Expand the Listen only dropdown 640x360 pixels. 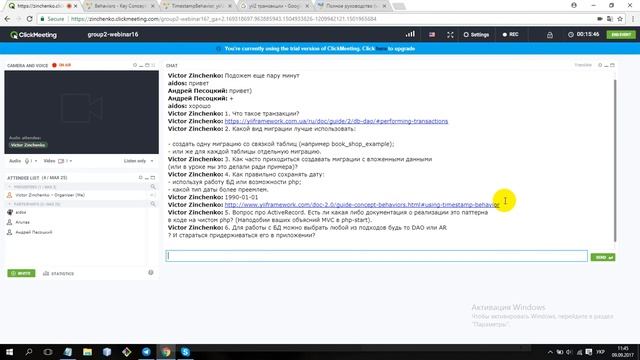click(x=139, y=161)
